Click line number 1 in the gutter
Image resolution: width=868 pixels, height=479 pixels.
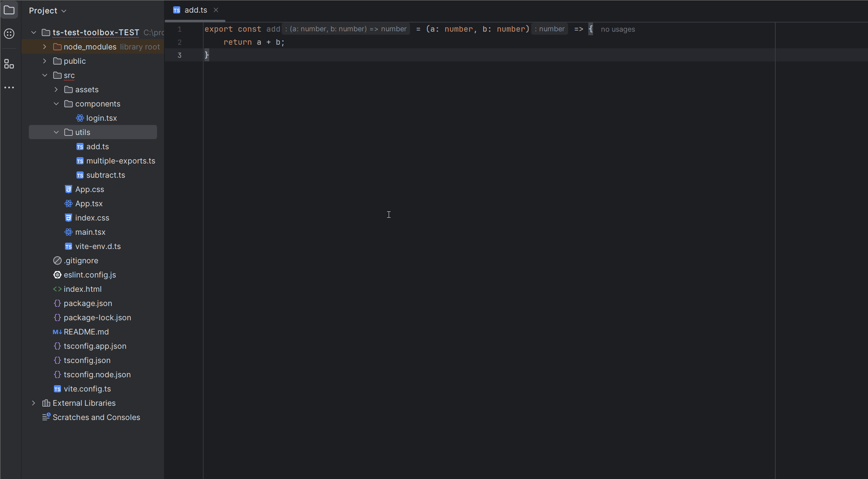pos(179,29)
